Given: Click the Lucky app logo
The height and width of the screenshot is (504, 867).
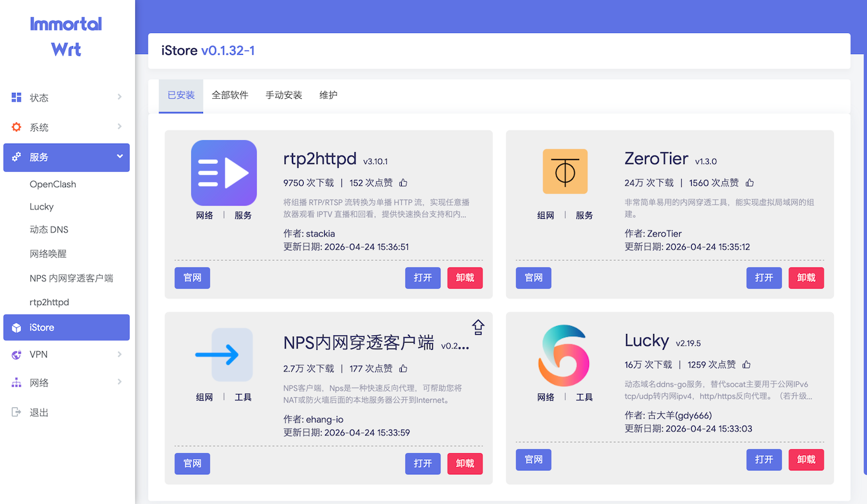Looking at the screenshot, I should 563,356.
